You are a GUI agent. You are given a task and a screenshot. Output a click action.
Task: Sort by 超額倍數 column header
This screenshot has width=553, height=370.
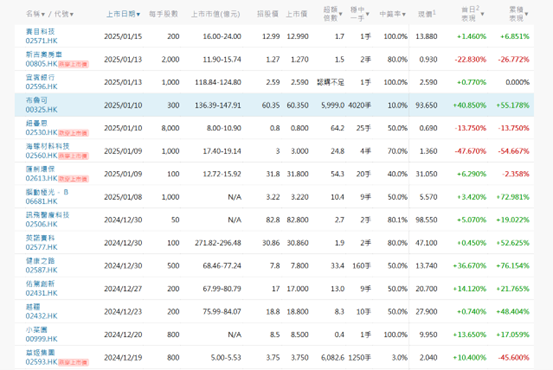click(333, 14)
